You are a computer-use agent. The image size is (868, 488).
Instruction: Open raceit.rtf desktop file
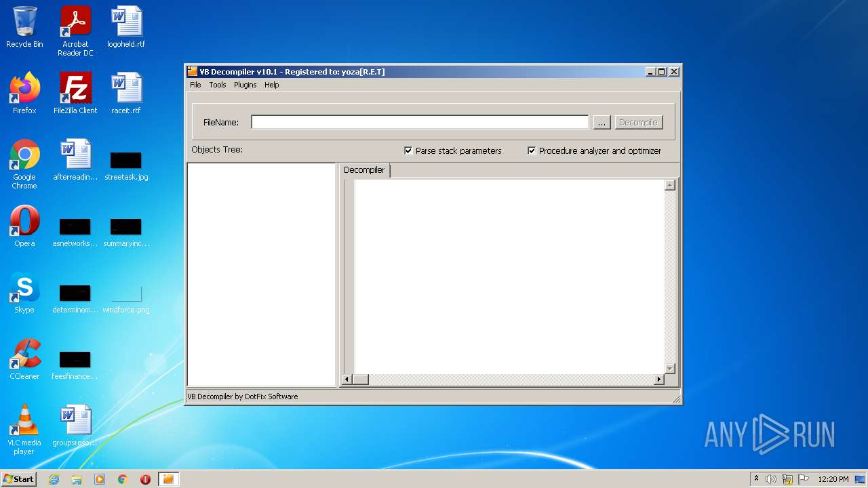126,94
